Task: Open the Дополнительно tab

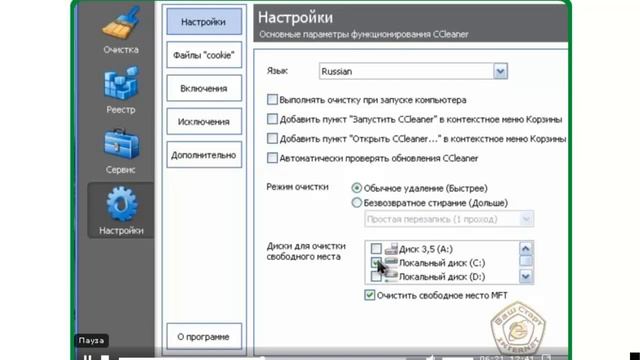Action: pyautogui.click(x=204, y=155)
